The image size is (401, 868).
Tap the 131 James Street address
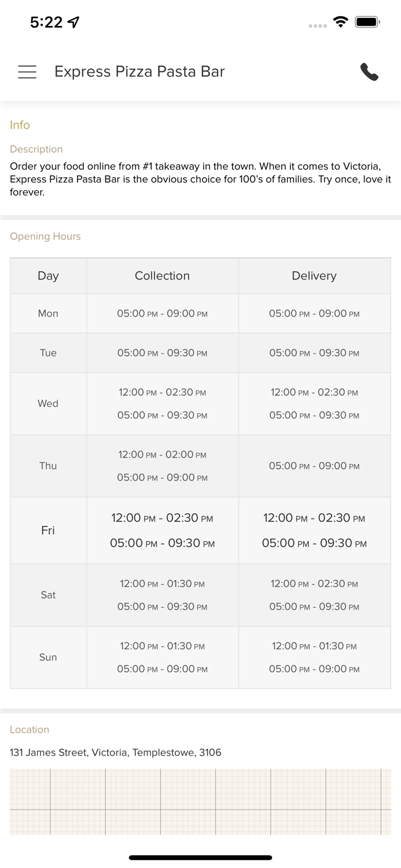click(116, 753)
